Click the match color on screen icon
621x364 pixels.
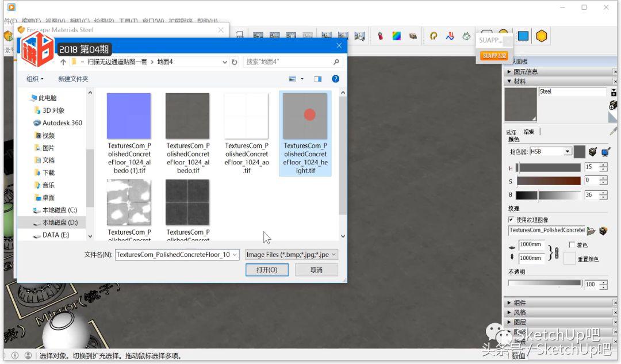[605, 152]
